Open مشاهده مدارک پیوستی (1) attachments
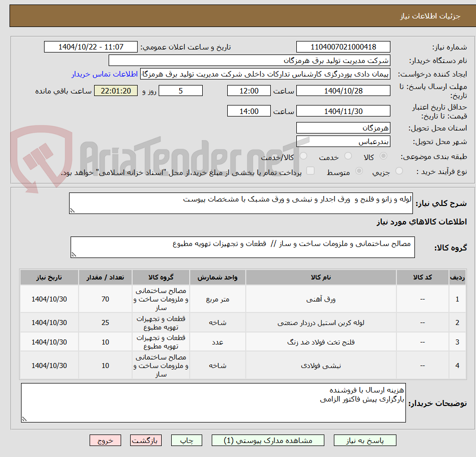The width and height of the screenshot is (476, 457). (268, 440)
